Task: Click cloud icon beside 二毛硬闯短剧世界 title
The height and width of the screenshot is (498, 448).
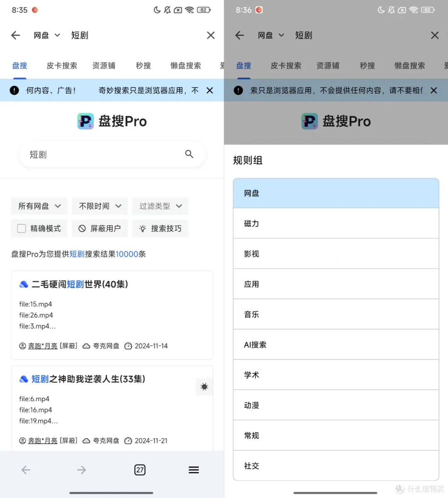Action: point(24,284)
